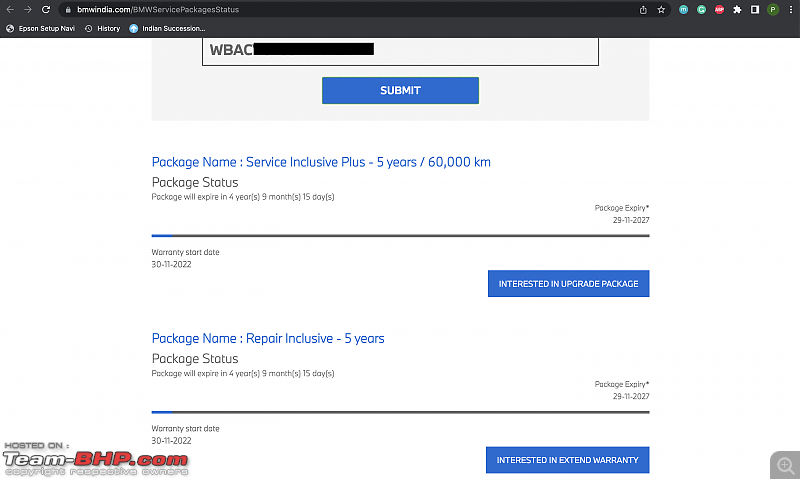Click Repair Inclusive package progress bar
The width and height of the screenshot is (800, 479).
[401, 412]
